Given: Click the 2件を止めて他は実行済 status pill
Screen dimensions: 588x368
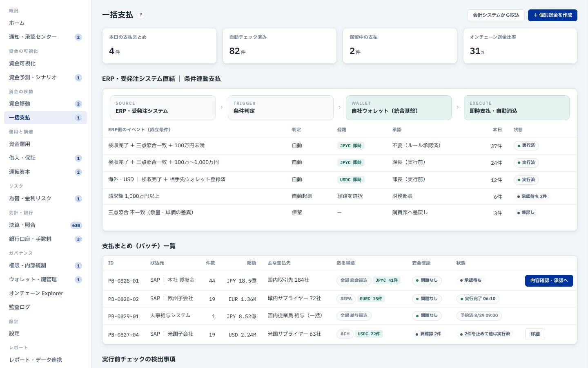Looking at the screenshot, I should tap(485, 334).
